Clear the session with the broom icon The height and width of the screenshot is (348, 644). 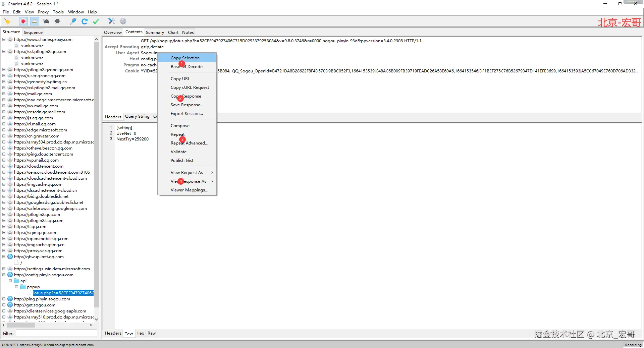pos(7,21)
